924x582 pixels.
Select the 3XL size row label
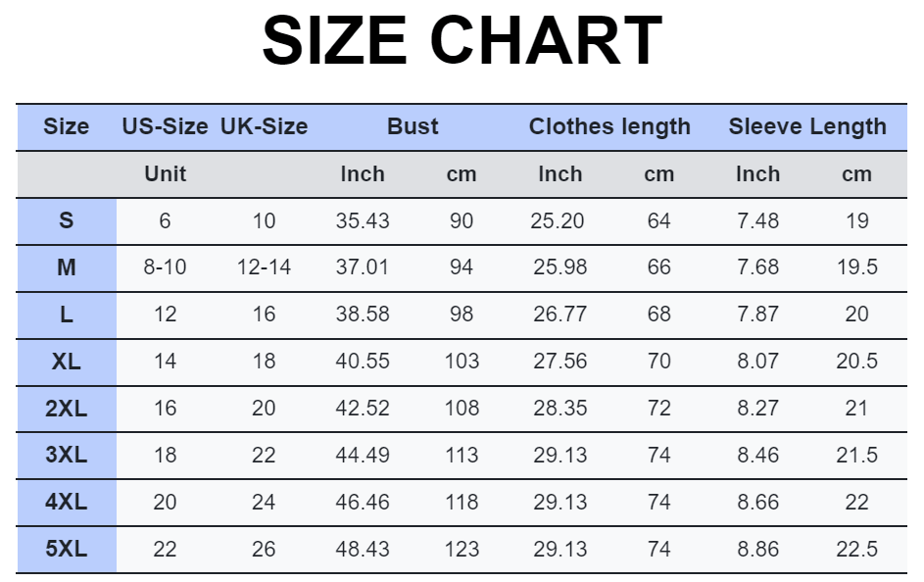click(x=66, y=455)
